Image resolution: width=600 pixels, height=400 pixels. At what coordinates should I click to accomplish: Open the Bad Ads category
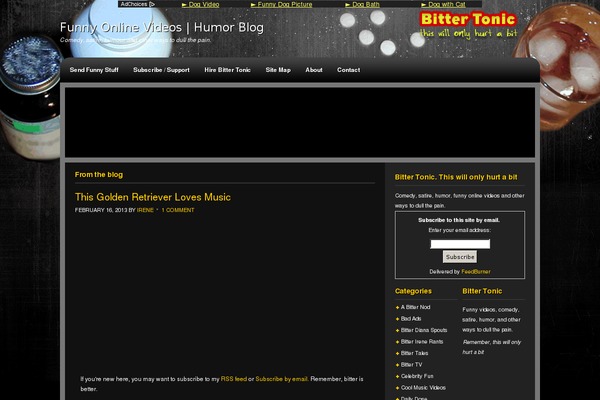click(x=411, y=318)
